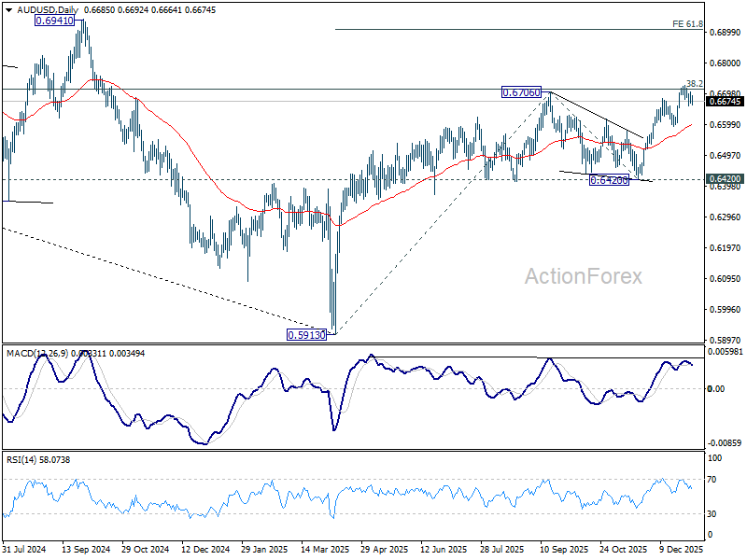Open the MACD(12,26,9) indicator label
Screen dimensions: 747x560
tap(37, 353)
